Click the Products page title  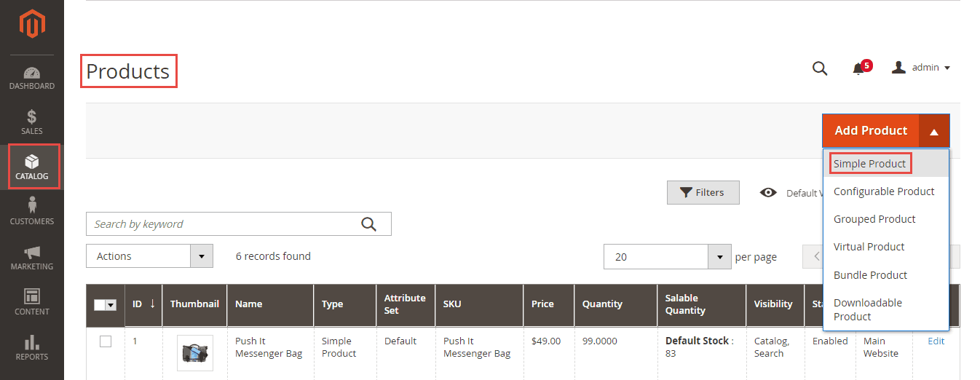click(128, 71)
